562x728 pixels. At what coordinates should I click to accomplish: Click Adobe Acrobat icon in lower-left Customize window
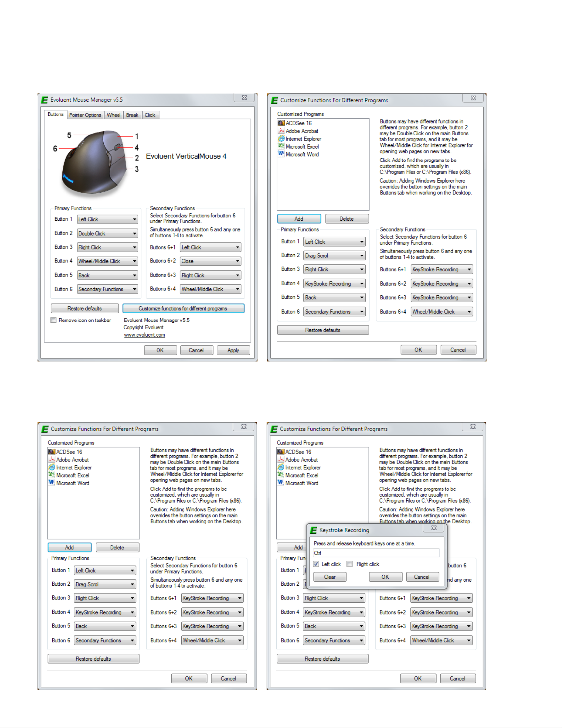[52, 459]
